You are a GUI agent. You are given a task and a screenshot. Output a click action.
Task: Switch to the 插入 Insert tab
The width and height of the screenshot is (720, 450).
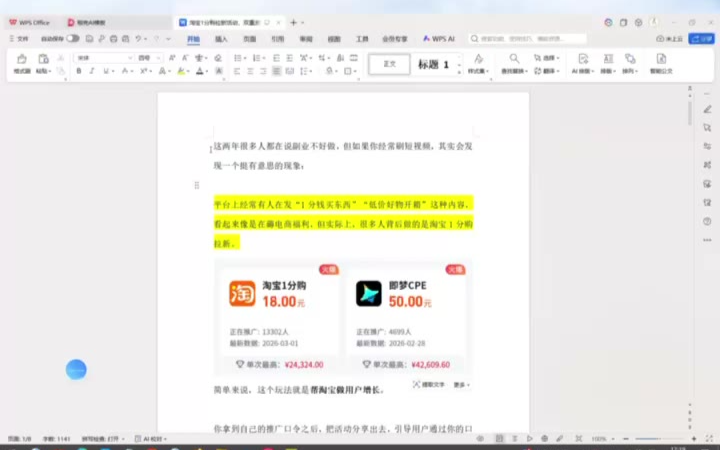tap(221, 38)
